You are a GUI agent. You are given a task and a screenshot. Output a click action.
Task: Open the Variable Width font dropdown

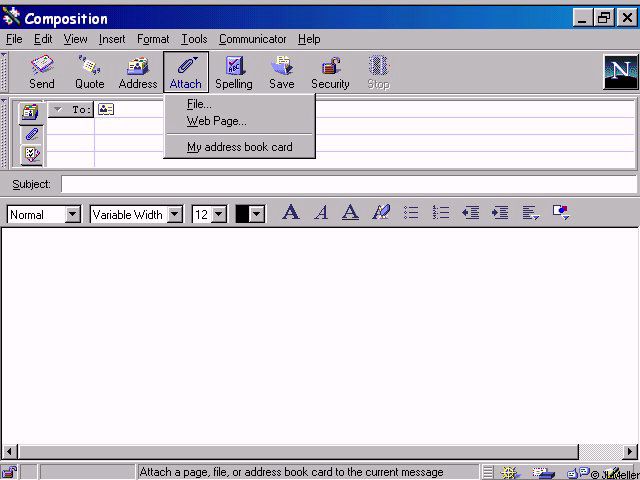click(175, 214)
